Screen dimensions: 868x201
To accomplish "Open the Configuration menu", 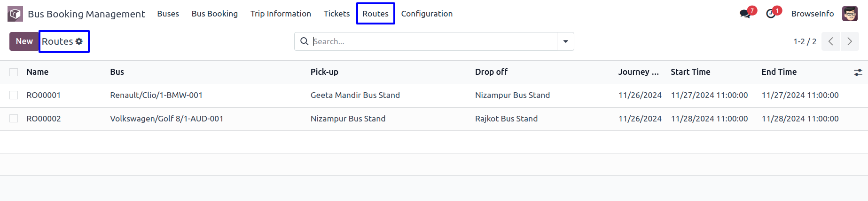I will tap(427, 14).
